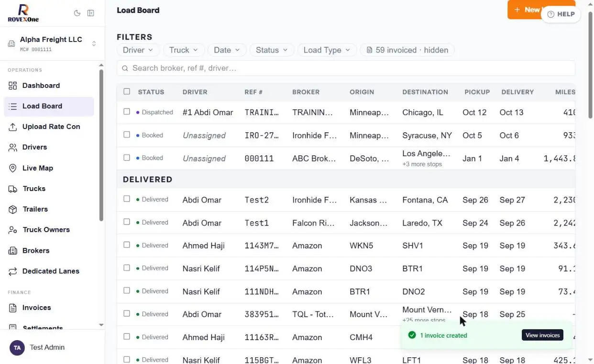Click the Dedicated Lanes repeat icon
The height and width of the screenshot is (364, 594).
pyautogui.click(x=13, y=271)
